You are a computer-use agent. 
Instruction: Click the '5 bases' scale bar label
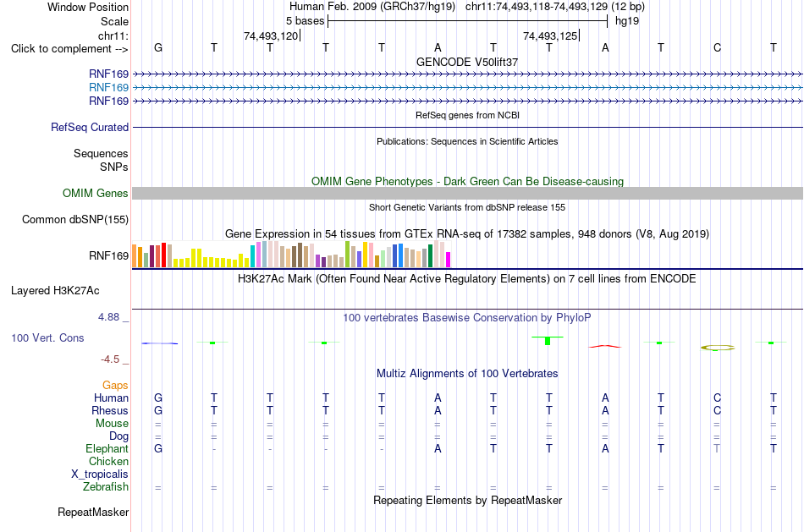tap(305, 21)
